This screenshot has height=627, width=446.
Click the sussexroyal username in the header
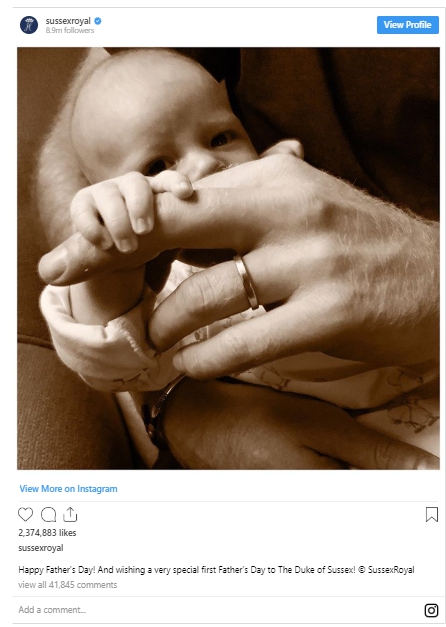pyautogui.click(x=68, y=21)
